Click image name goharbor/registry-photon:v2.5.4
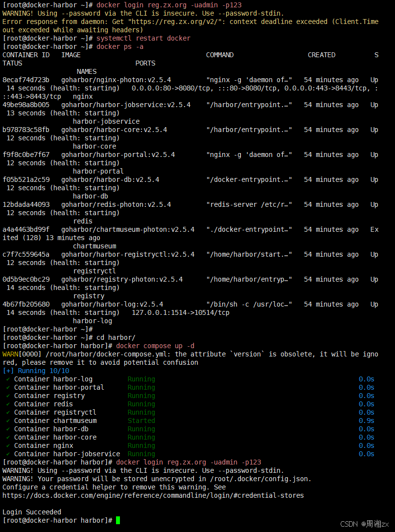The height and width of the screenshot is (532, 395). tap(122, 279)
